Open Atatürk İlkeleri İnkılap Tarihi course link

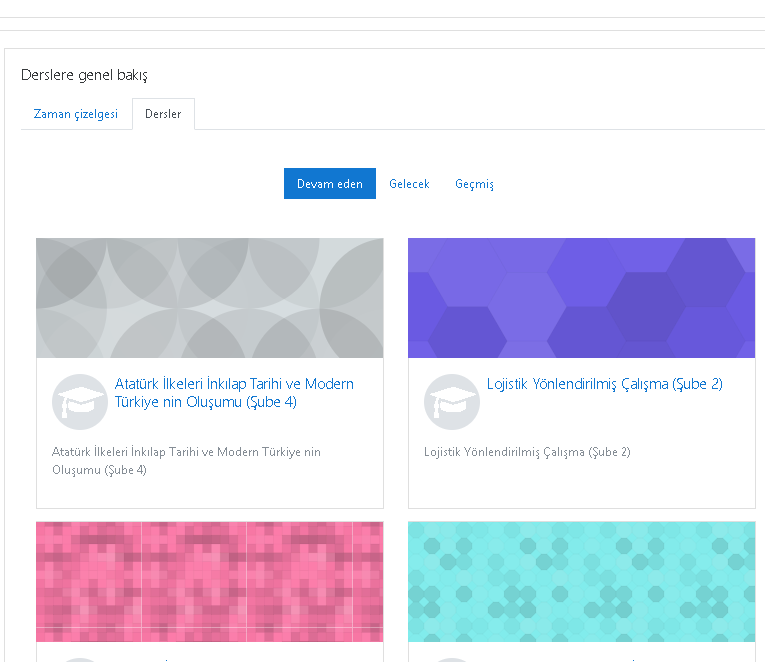pos(234,393)
